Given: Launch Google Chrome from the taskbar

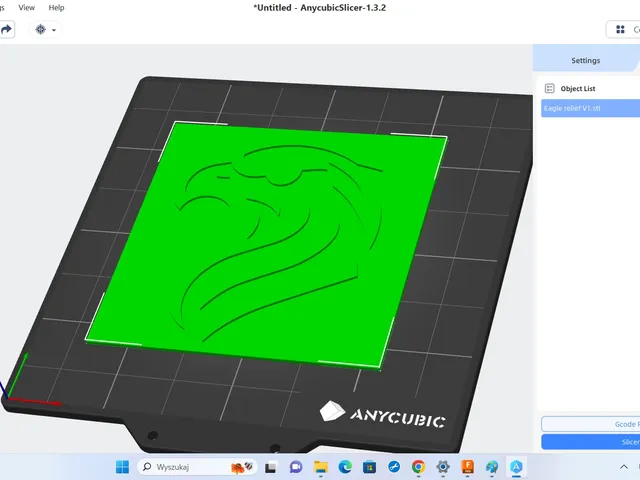Looking at the screenshot, I should pyautogui.click(x=418, y=467).
